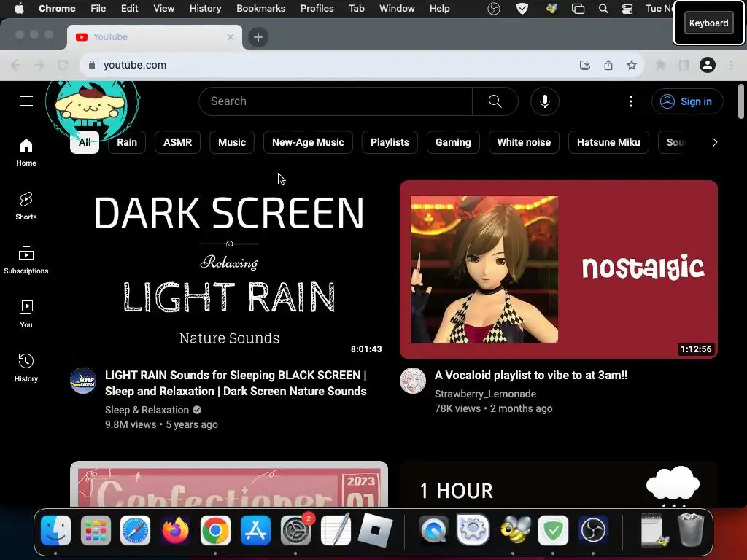Screen dimensions: 747x560
Task: Filter by Gaming chip
Action: pos(453,142)
